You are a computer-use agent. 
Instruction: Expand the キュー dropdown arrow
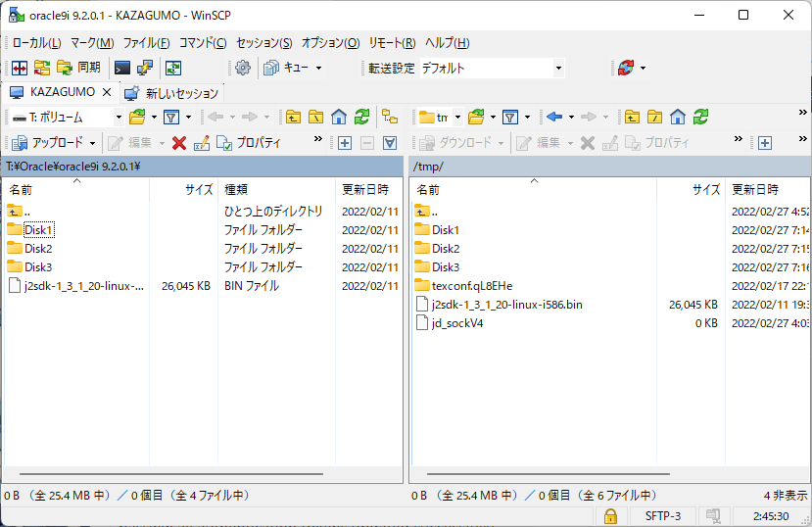pos(318,68)
